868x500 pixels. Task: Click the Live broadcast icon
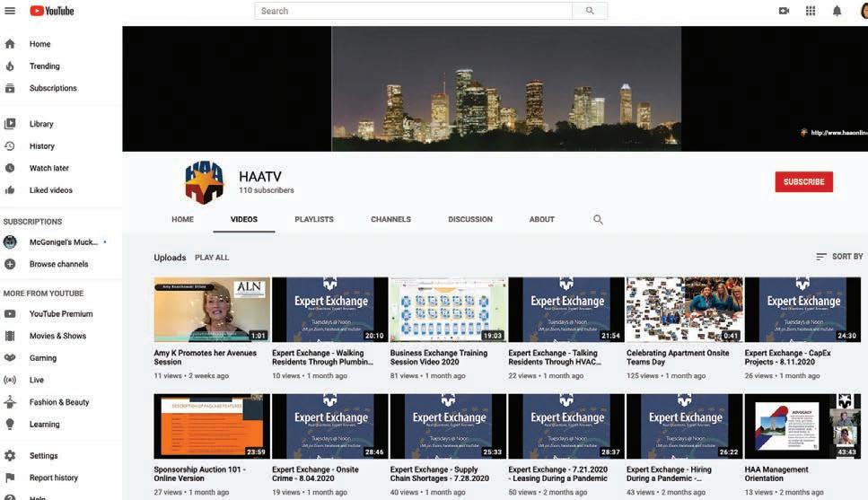pos(10,380)
